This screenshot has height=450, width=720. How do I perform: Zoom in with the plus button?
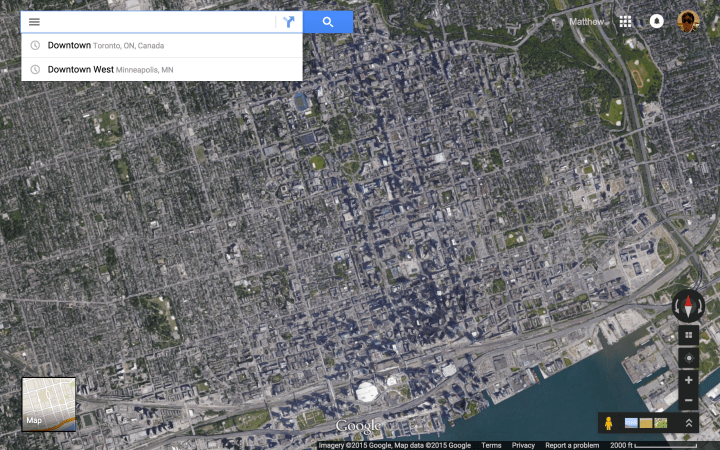(x=688, y=380)
